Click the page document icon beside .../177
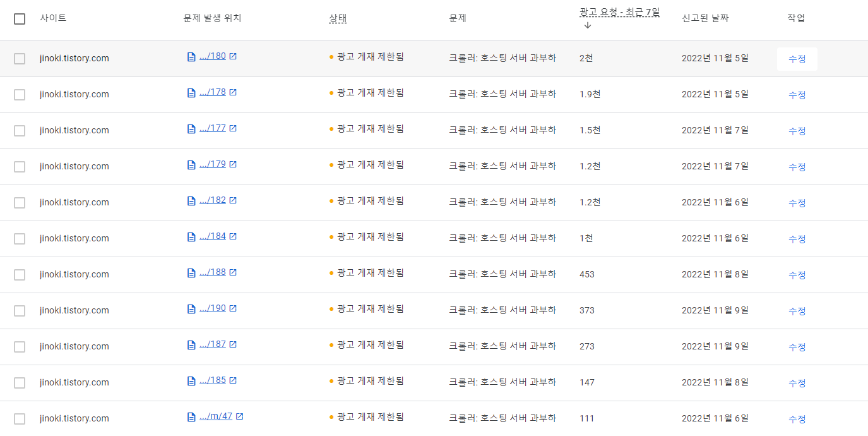Viewport: 868px width, 436px height. pos(191,129)
